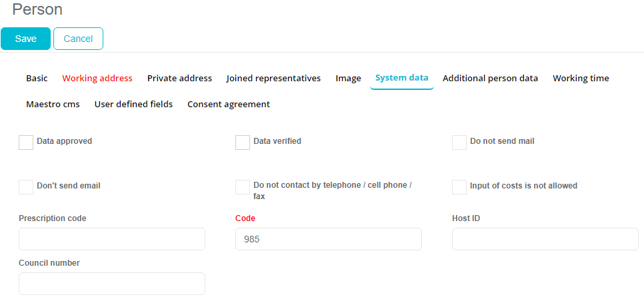
Task: Click the Save button
Action: [x=25, y=39]
